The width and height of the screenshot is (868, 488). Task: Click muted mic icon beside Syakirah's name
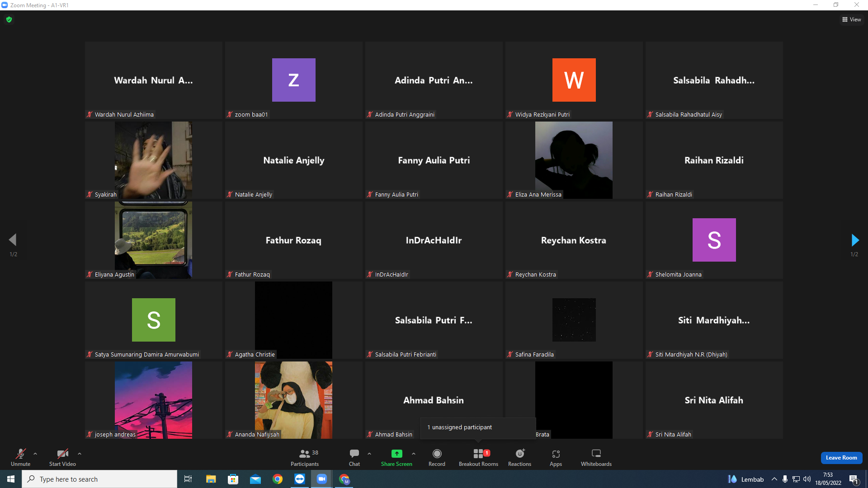(x=90, y=194)
